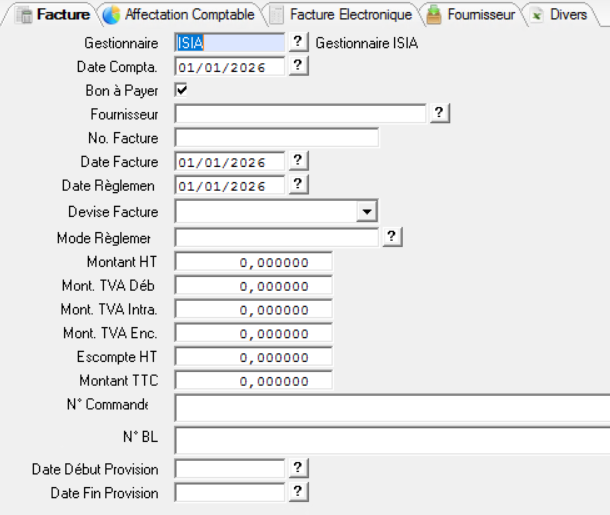Click the No. Facture input field

(x=277, y=138)
